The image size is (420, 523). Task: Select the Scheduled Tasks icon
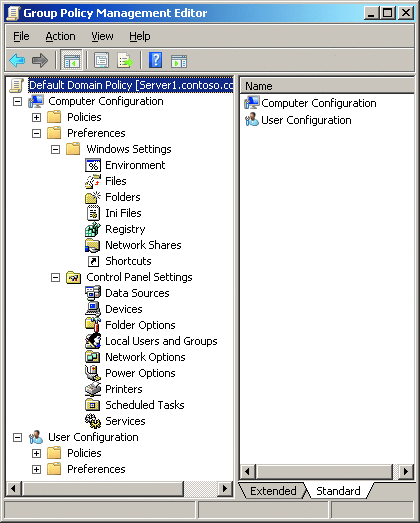[93, 405]
